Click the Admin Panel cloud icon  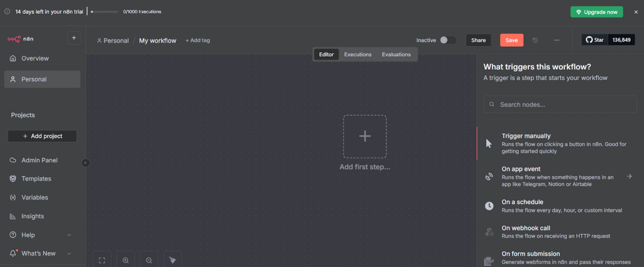point(13,160)
